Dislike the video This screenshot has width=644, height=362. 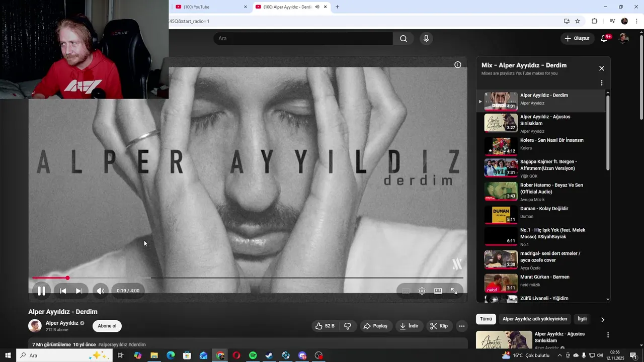[348, 326]
